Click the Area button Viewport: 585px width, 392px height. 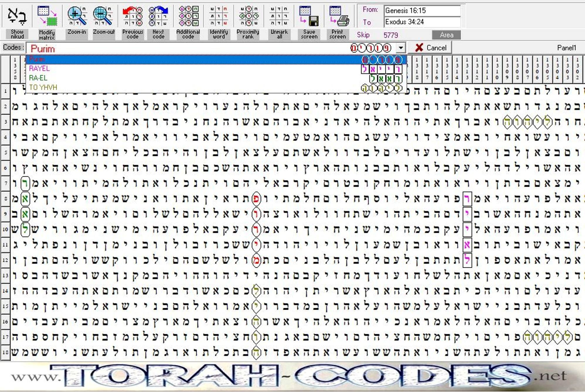pos(446,35)
